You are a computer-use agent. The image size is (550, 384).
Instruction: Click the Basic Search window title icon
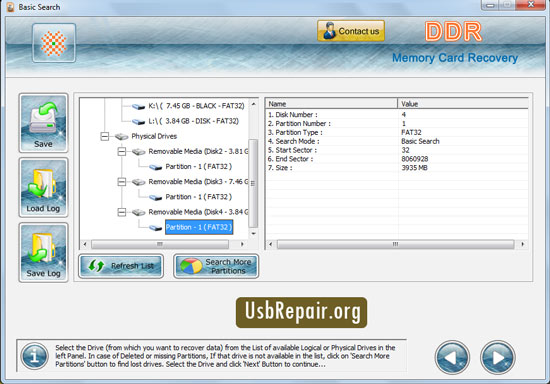[11, 7]
